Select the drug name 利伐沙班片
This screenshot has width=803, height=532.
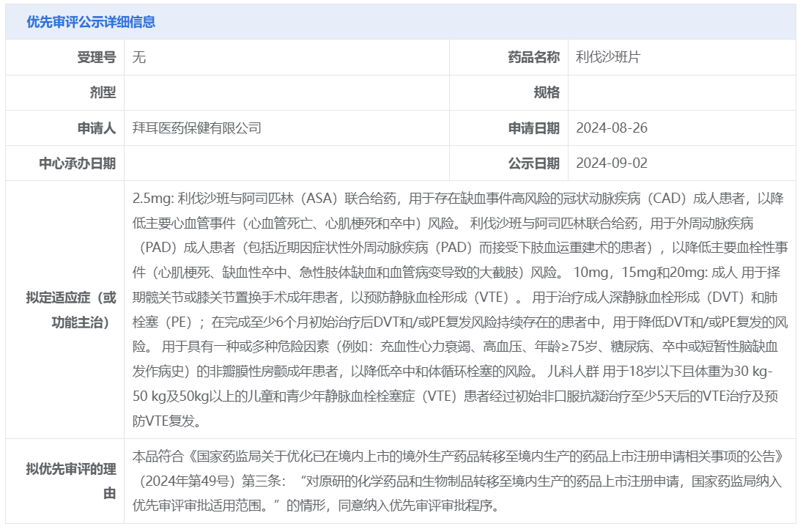coord(608,57)
